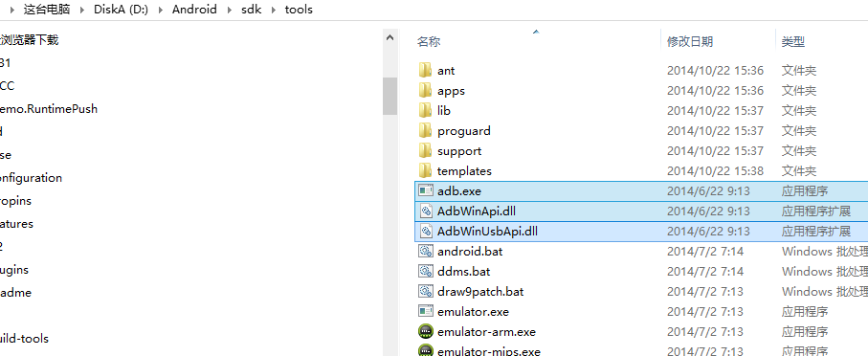Click the ddms.bat batch file icon
Screen dimensions: 868x356
coord(425,271)
